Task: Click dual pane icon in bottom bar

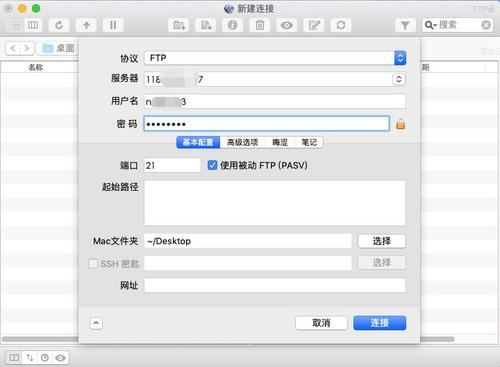Action: tap(14, 358)
